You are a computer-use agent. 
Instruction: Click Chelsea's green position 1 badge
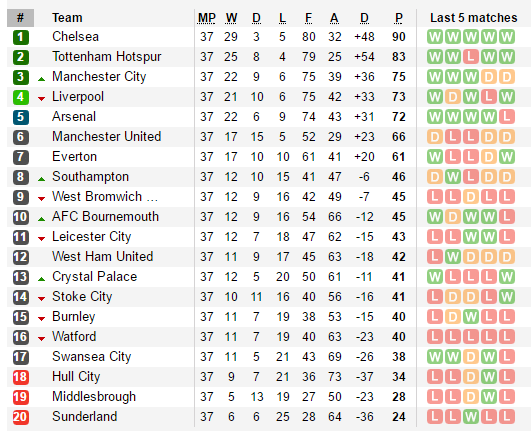pyautogui.click(x=21, y=37)
